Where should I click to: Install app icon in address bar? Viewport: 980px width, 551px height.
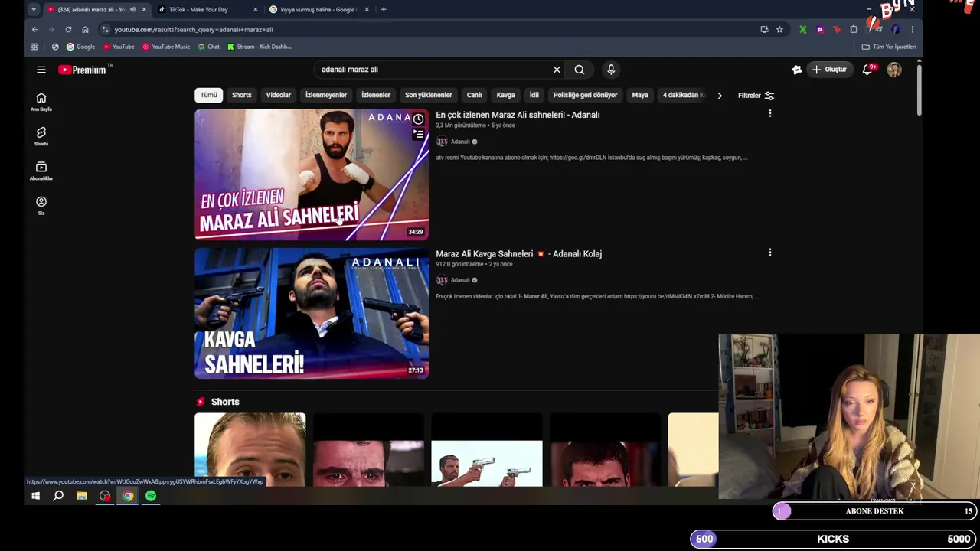point(764,29)
